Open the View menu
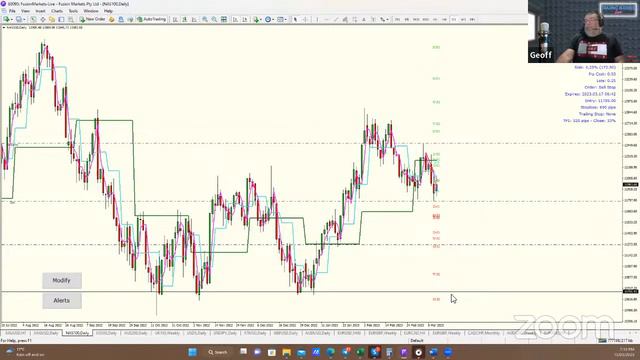Viewport: 640px width, 360px height. click(25, 11)
